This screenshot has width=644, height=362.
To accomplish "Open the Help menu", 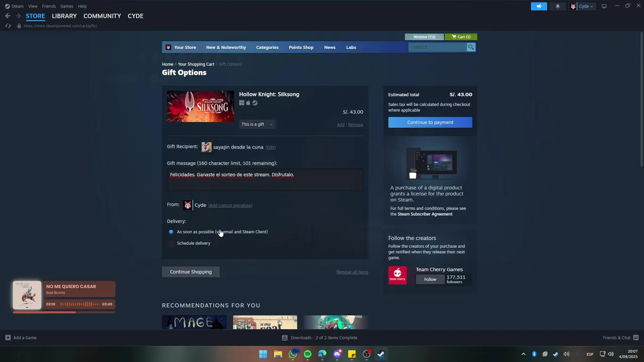I will (x=82, y=6).
